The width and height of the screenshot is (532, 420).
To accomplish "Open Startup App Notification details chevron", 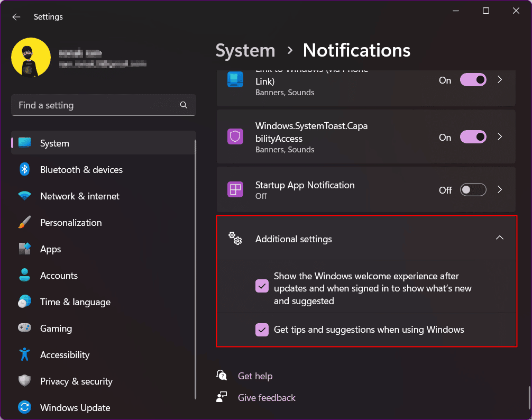I will click(500, 190).
